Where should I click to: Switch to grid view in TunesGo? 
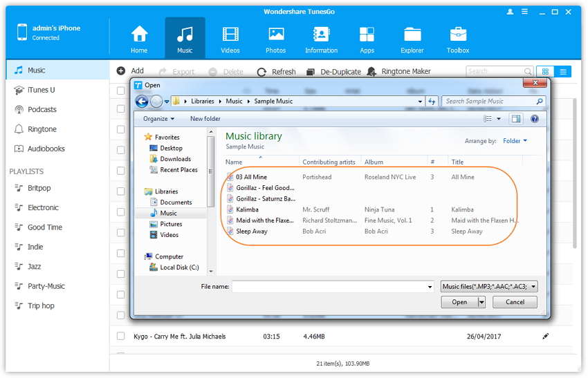[545, 71]
